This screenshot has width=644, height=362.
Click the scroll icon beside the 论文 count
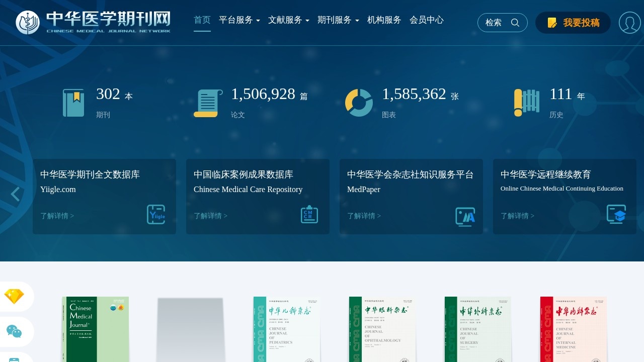207,102
